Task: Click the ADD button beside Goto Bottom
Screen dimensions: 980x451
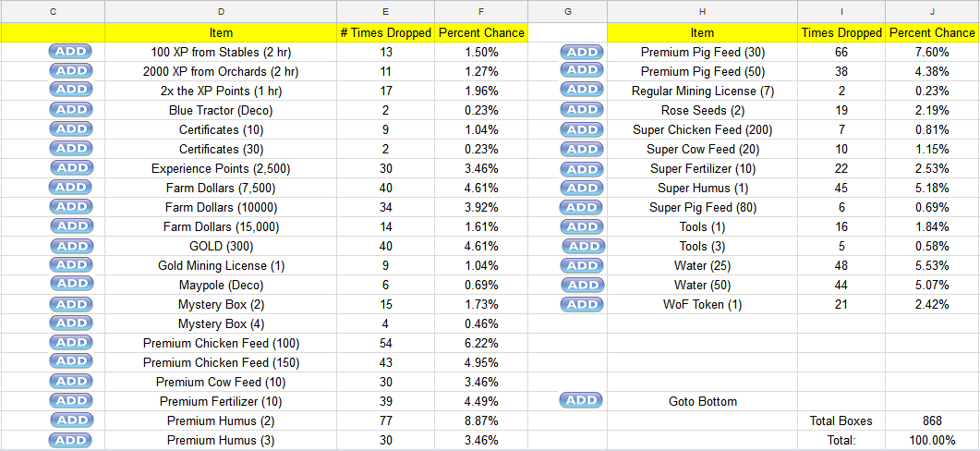Action: pos(581,400)
